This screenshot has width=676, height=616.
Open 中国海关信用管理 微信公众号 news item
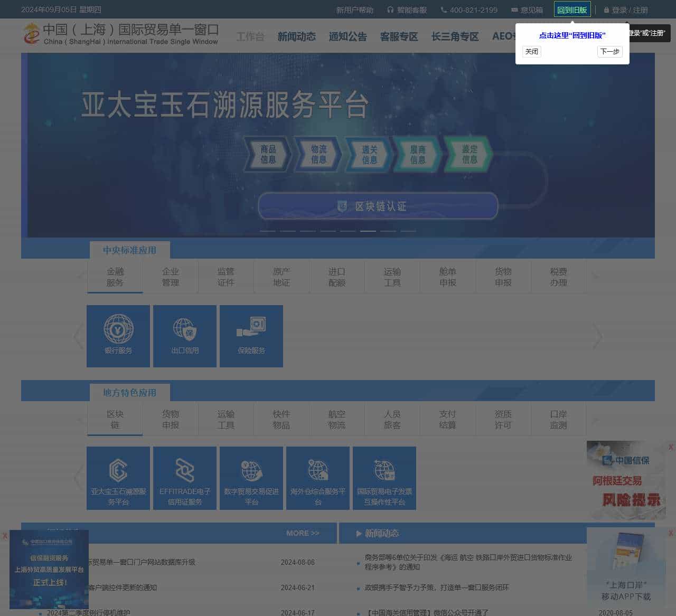[428, 612]
